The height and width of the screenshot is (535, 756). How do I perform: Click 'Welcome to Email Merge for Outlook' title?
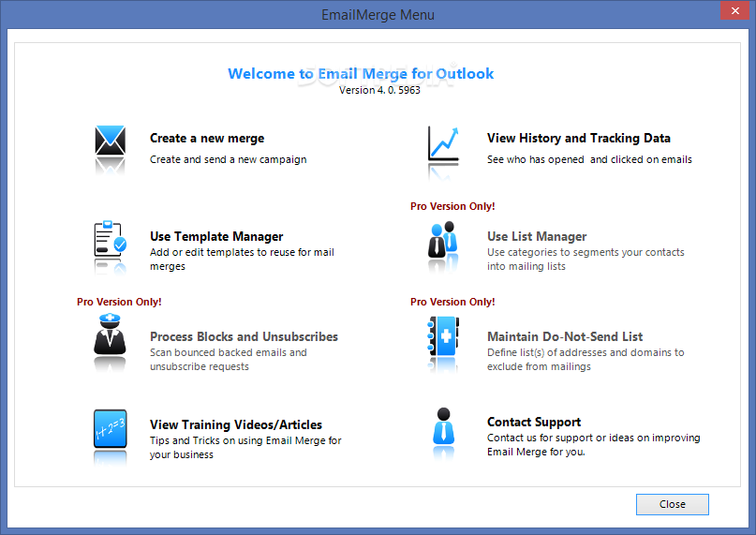(x=361, y=73)
